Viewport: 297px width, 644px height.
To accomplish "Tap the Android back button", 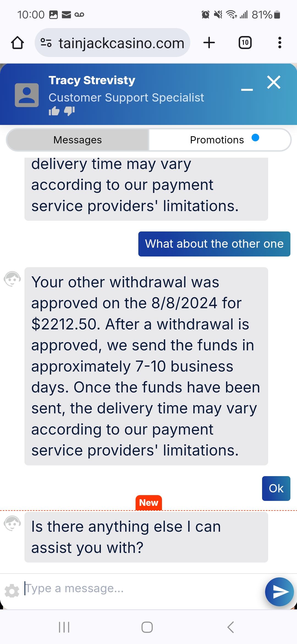I will click(x=230, y=627).
